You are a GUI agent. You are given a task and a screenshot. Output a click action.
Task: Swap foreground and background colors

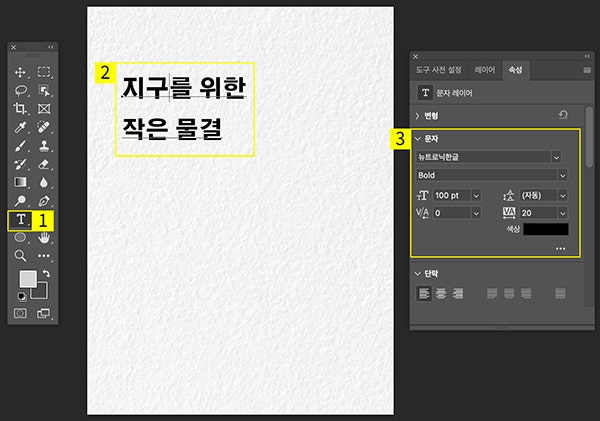point(46,273)
